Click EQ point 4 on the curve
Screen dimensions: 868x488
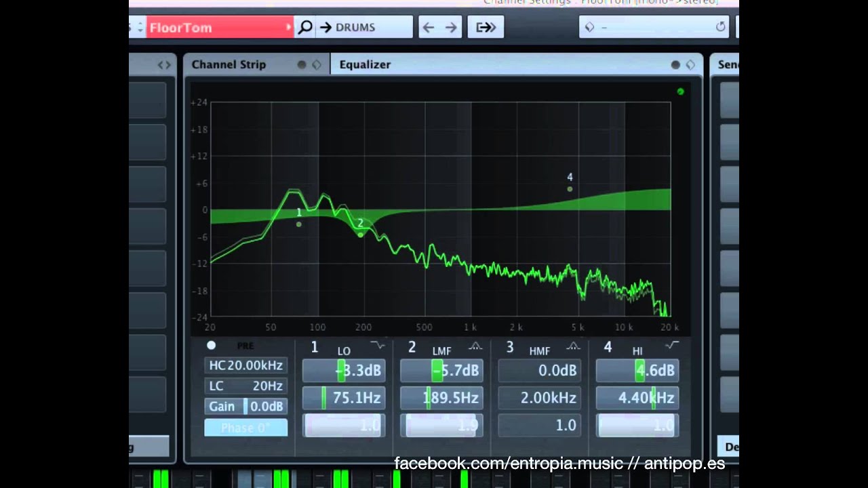570,189
